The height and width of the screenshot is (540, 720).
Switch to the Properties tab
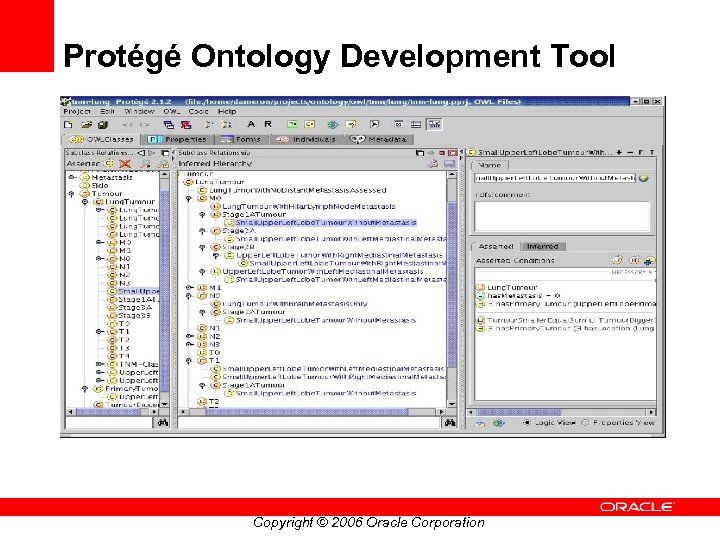pos(177,139)
